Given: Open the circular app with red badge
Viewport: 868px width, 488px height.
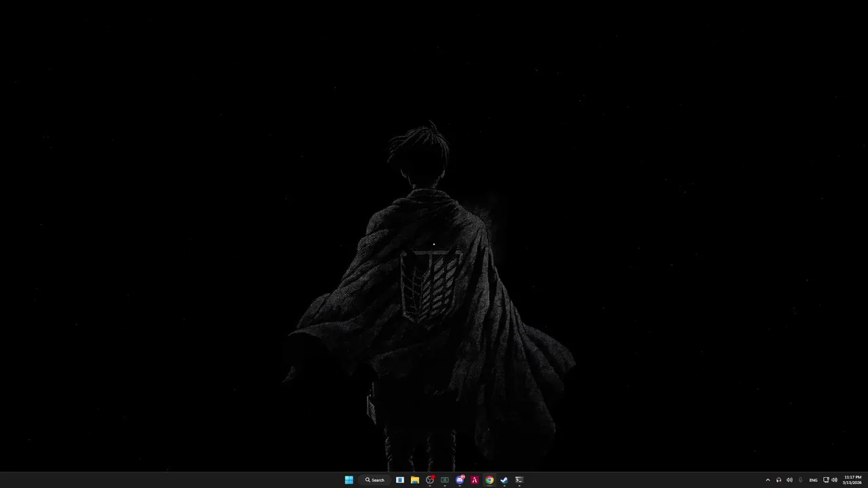Looking at the screenshot, I should (430, 480).
